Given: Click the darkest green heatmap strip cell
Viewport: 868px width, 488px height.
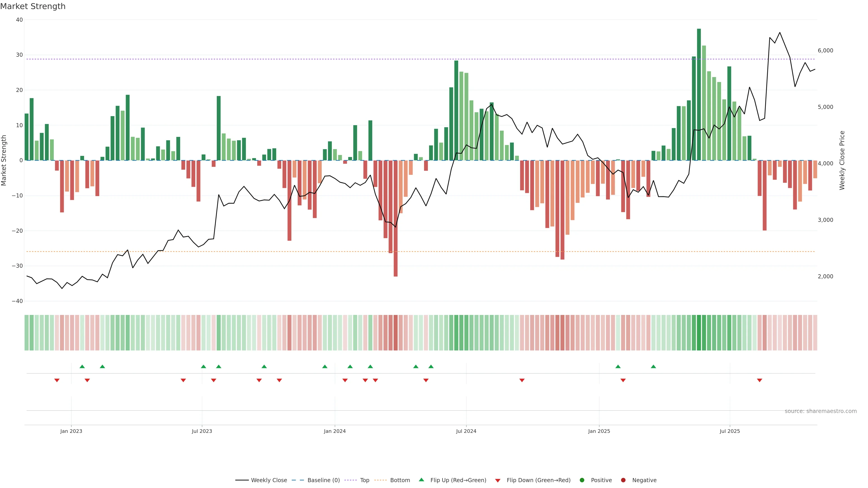Looking at the screenshot, I should pyautogui.click(x=699, y=333).
